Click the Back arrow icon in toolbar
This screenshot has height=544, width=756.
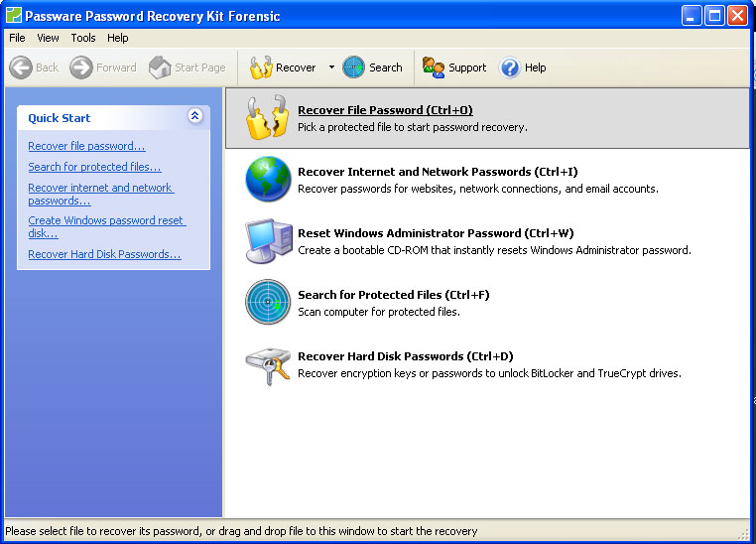coord(21,68)
